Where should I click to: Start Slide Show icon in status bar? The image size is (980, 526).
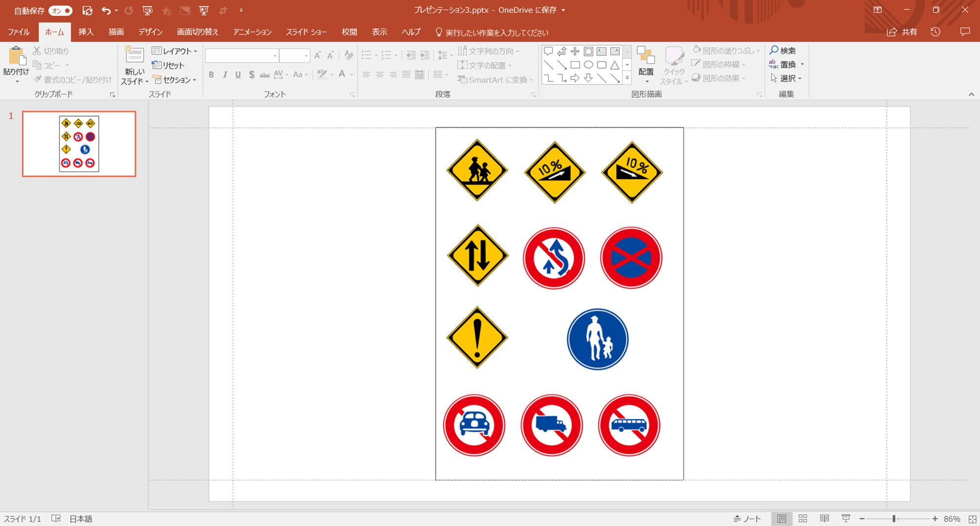pyautogui.click(x=846, y=519)
